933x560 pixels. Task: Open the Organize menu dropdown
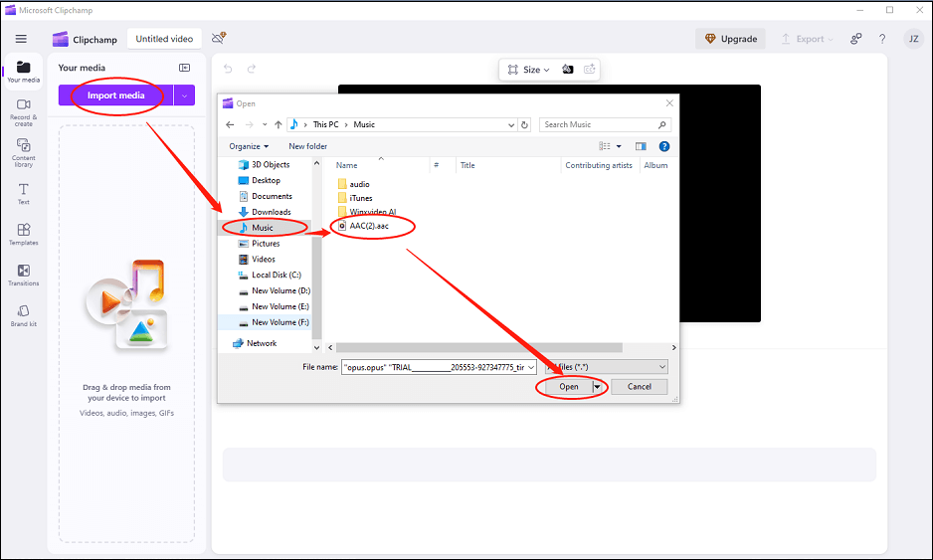249,146
